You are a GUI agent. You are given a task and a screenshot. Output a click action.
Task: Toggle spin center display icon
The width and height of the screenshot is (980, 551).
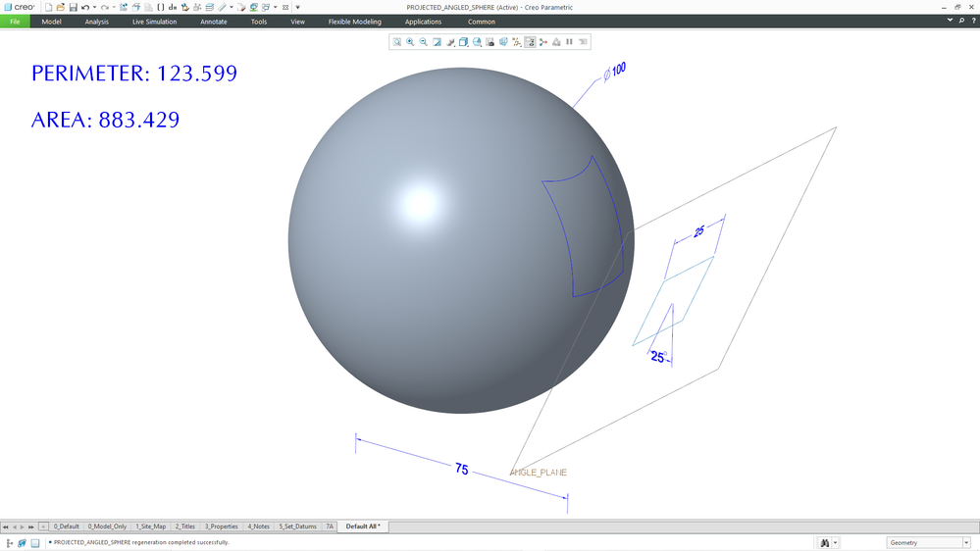[543, 42]
